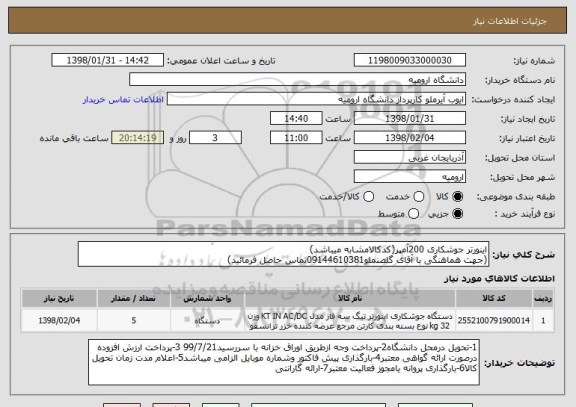
Task: Click the شهر محل تحویل field
Action: (x=410, y=177)
